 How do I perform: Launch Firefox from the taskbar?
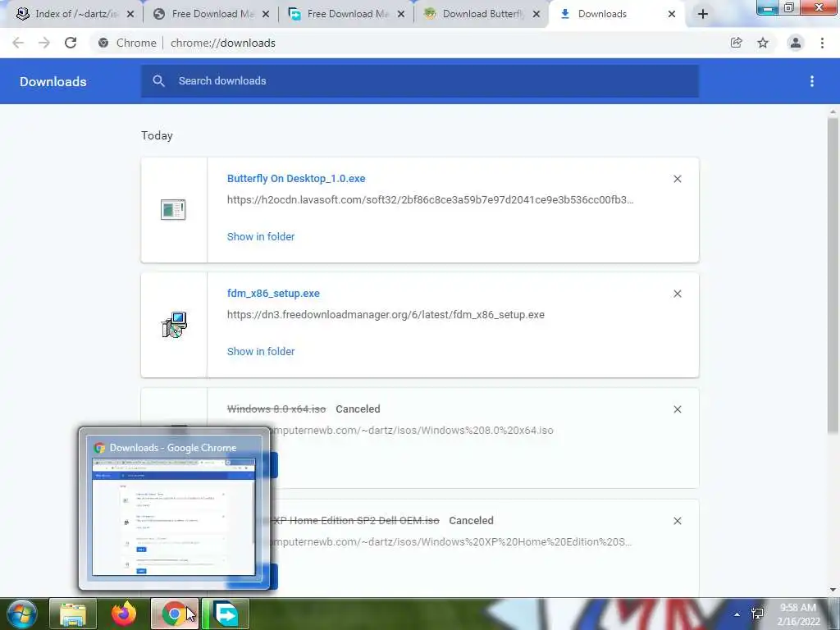point(124,614)
